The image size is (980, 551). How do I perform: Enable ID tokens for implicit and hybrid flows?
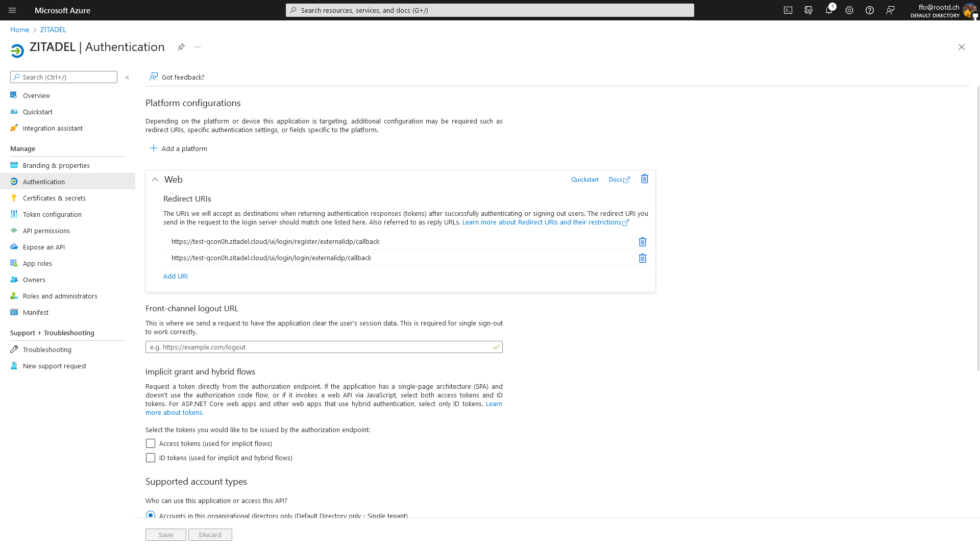(151, 458)
